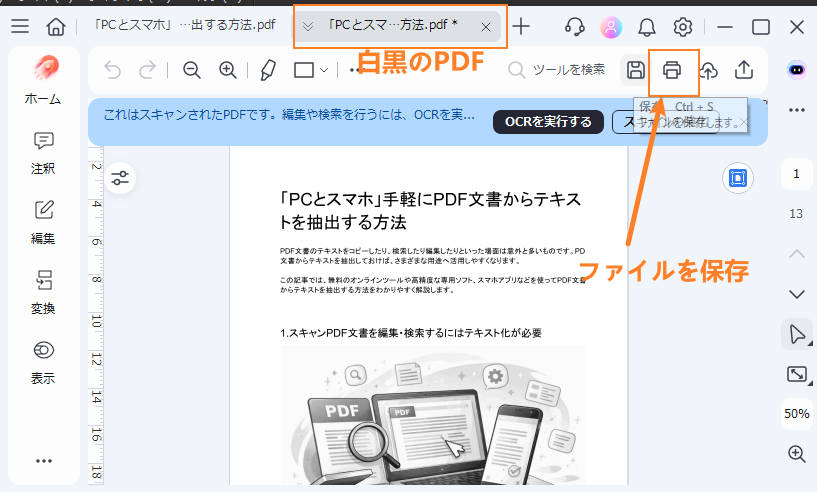The width and height of the screenshot is (817, 492).
Task: Go to previous page with up chevron
Action: coord(797,254)
